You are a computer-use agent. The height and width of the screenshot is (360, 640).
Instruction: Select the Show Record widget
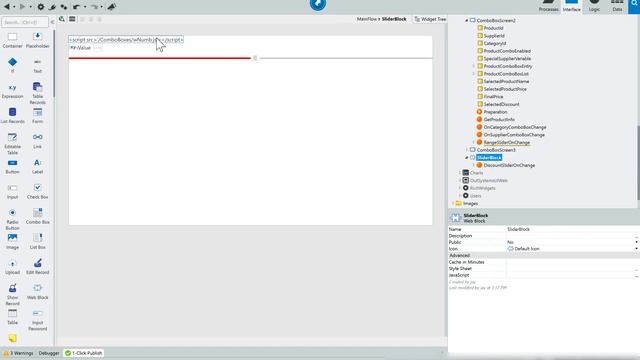12,295
